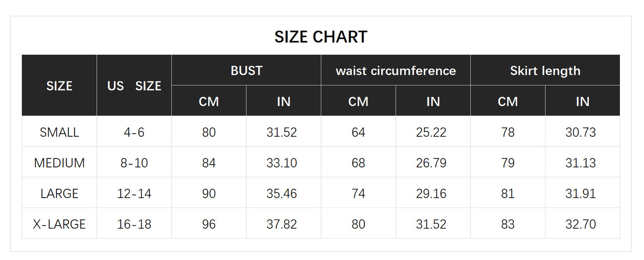
Task: Click the BUST header cell
Action: tap(246, 71)
